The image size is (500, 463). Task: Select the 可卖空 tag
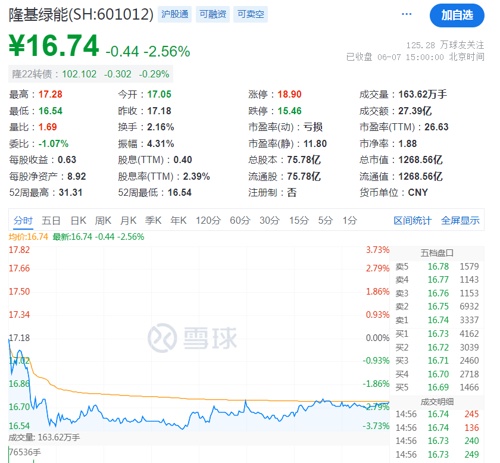coord(251,14)
